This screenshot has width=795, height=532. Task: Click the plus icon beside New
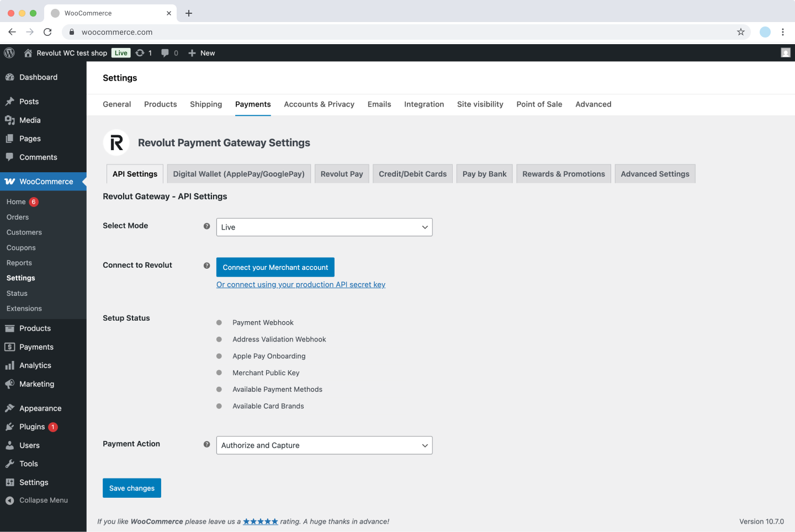(x=192, y=53)
